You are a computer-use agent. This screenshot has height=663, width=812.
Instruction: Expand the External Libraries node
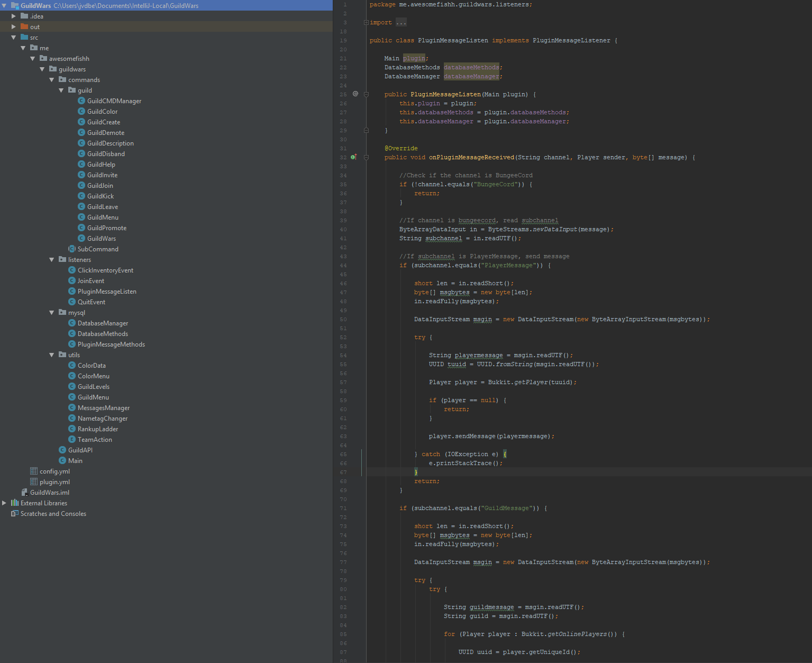click(4, 503)
